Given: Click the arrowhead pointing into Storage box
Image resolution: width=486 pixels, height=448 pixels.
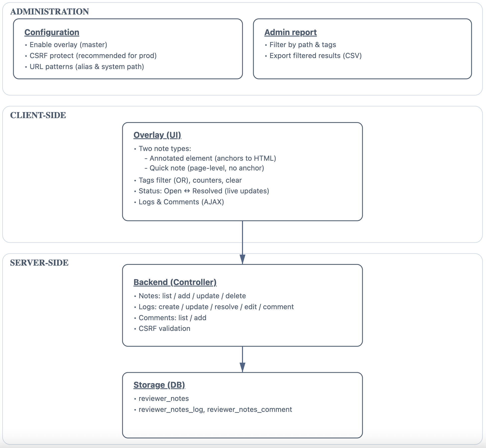Looking at the screenshot, I should tap(243, 368).
